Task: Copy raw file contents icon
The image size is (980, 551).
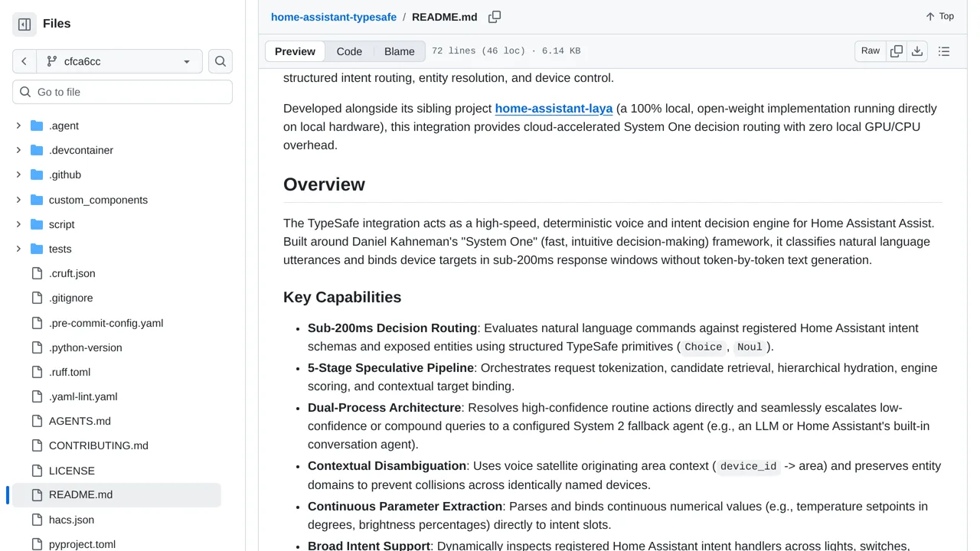Action: pos(897,51)
